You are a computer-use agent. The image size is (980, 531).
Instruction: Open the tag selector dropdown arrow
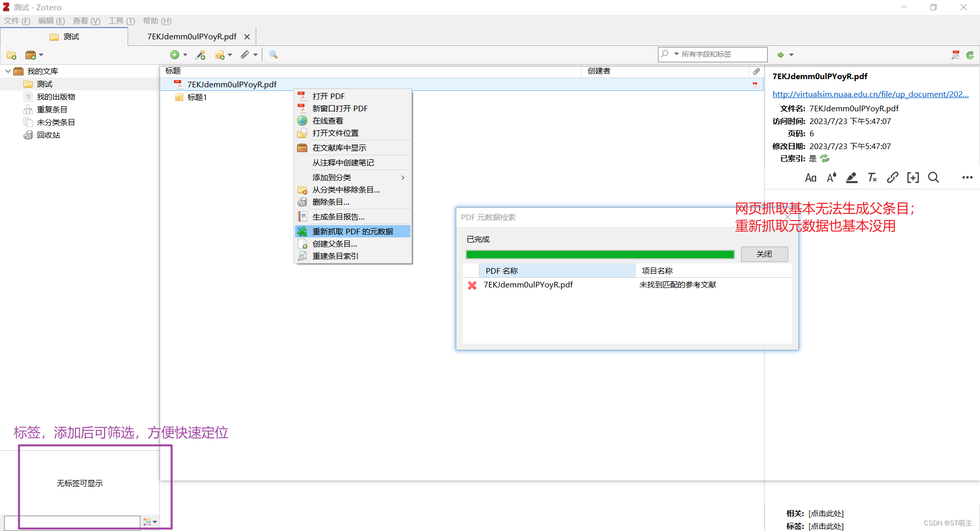coord(155,522)
